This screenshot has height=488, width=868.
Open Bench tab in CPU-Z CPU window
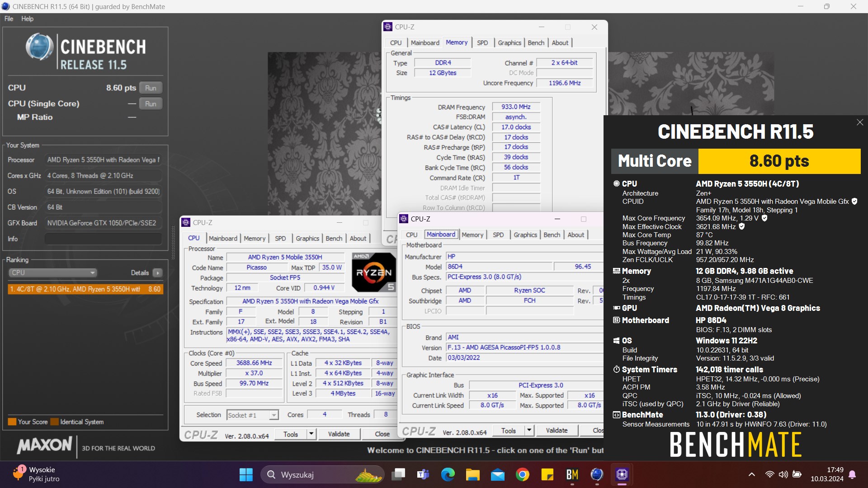click(334, 238)
